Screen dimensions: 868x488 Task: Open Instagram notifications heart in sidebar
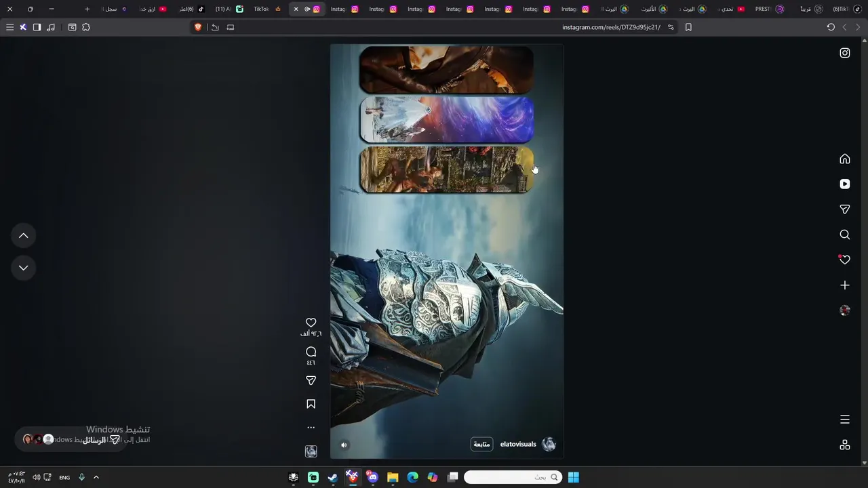(x=845, y=260)
